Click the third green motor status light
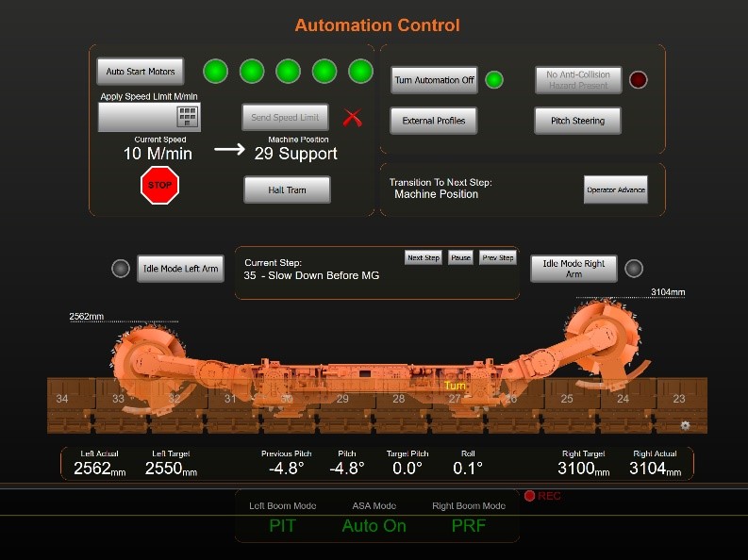Screen dimensions: 748x560 point(288,72)
